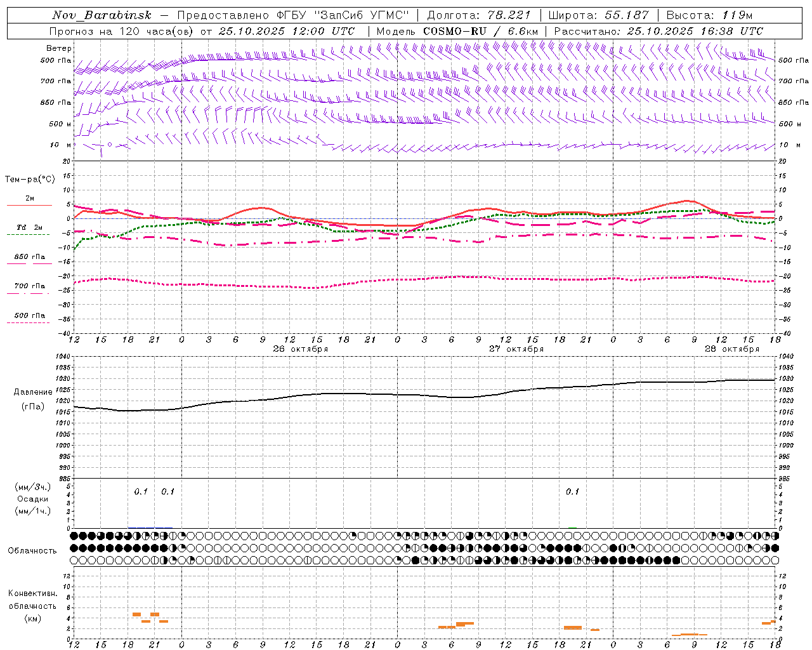
Task: Click the '(мм/3ч.)' precipitation unit label
Action: pos(33,487)
